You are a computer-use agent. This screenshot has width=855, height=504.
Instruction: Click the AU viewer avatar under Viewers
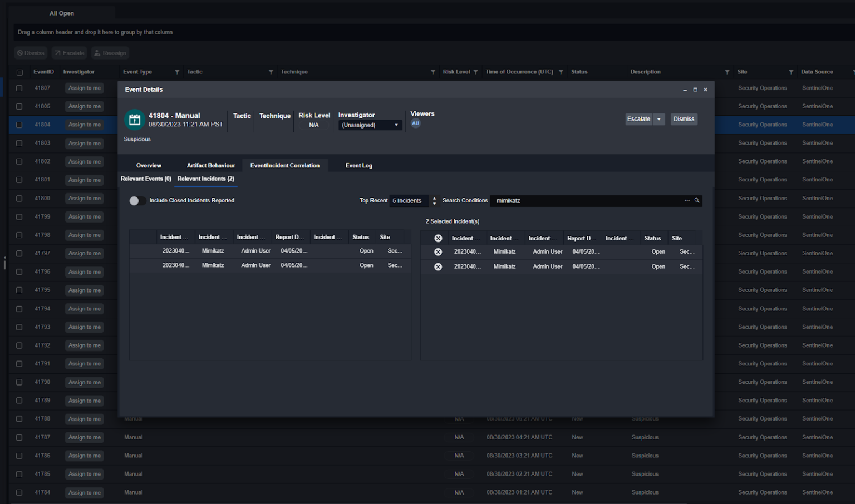click(x=415, y=123)
